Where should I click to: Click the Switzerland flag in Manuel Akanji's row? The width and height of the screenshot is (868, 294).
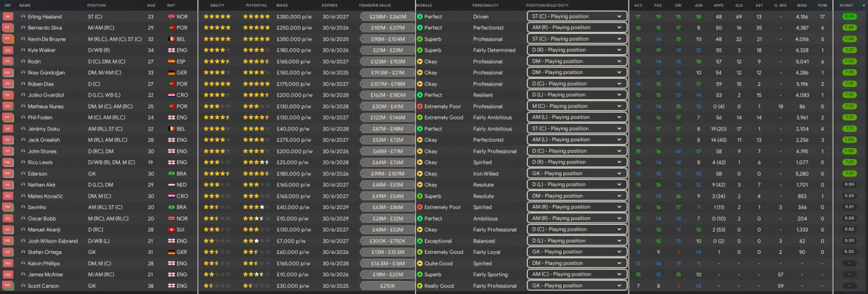170,229
